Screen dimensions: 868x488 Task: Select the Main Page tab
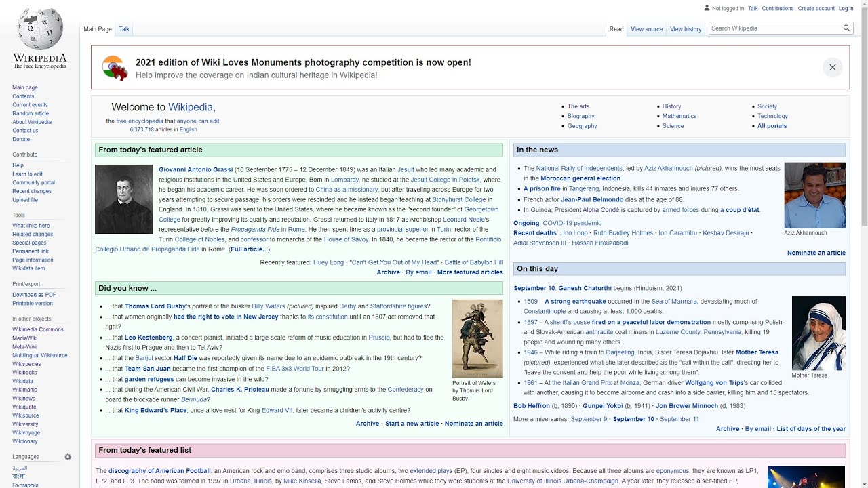click(98, 29)
